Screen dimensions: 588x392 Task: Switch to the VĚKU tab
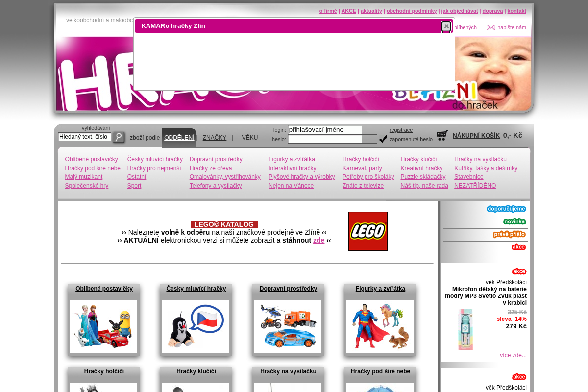[x=250, y=138]
